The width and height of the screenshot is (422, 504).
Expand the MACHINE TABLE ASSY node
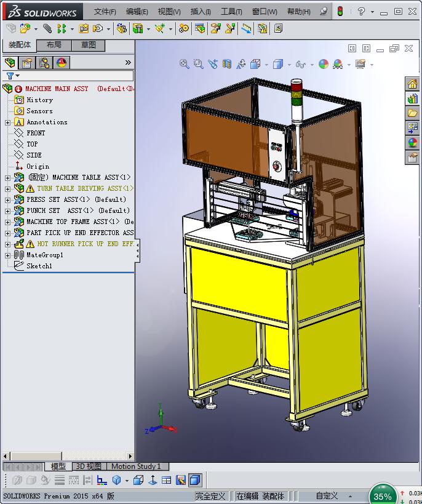coord(8,178)
